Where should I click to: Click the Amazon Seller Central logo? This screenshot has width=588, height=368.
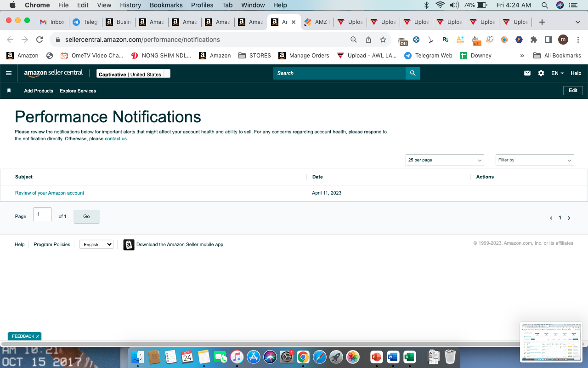(53, 73)
